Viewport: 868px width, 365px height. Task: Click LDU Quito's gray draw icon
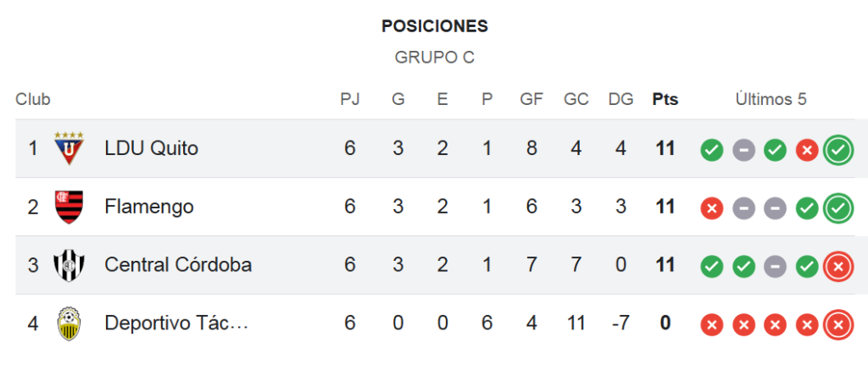[x=744, y=149]
